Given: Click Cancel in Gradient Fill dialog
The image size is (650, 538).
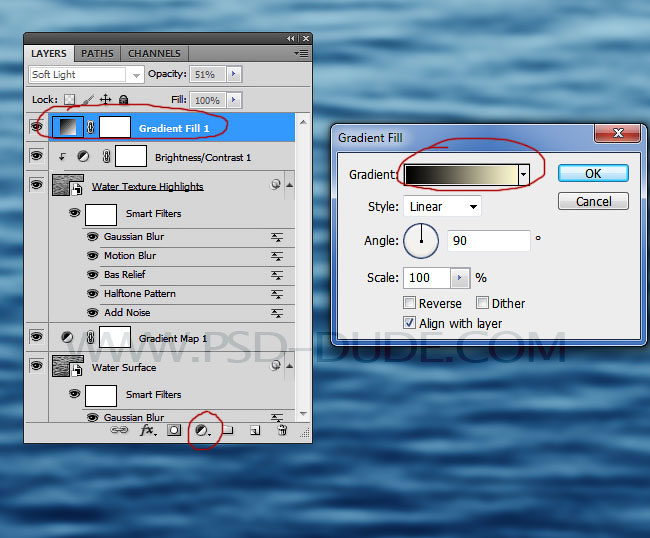Looking at the screenshot, I should 593,201.
